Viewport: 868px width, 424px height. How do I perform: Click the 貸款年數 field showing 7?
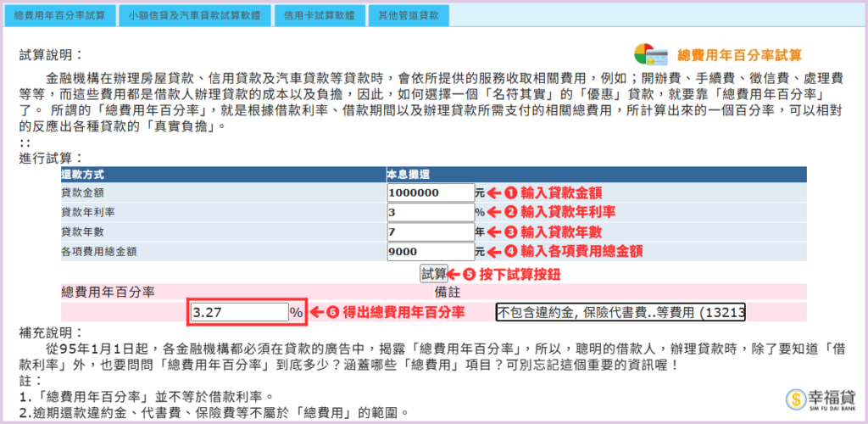[x=430, y=232]
